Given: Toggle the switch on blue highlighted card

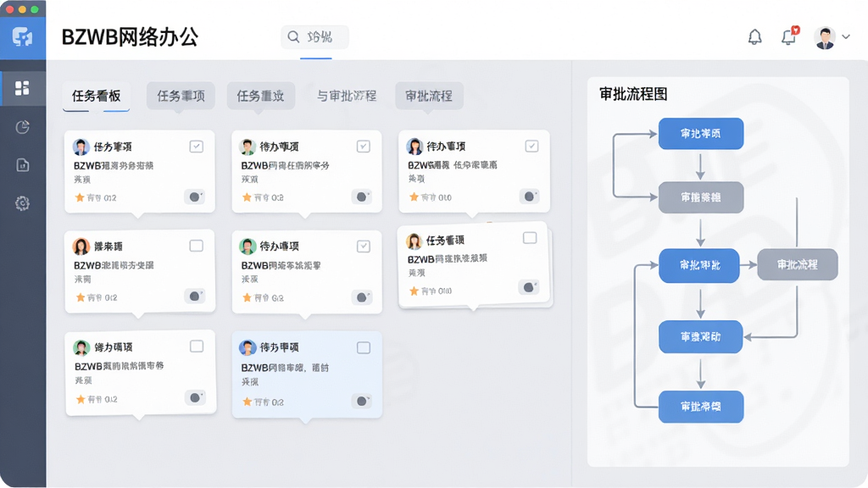Looking at the screenshot, I should click(x=361, y=401).
